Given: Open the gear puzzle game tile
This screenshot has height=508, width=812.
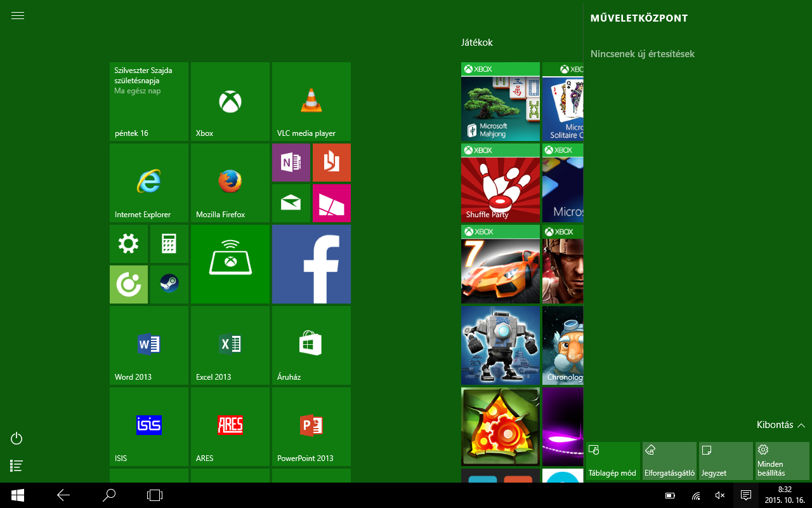Looking at the screenshot, I should (501, 427).
